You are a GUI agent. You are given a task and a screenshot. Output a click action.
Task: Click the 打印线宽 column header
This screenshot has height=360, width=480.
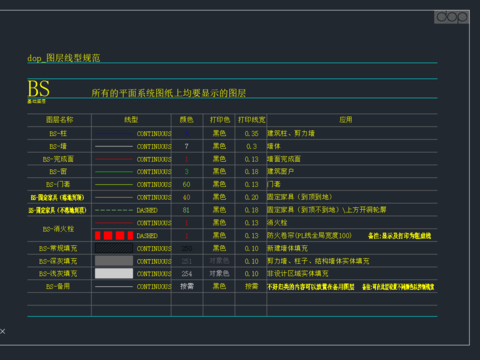tap(252, 120)
